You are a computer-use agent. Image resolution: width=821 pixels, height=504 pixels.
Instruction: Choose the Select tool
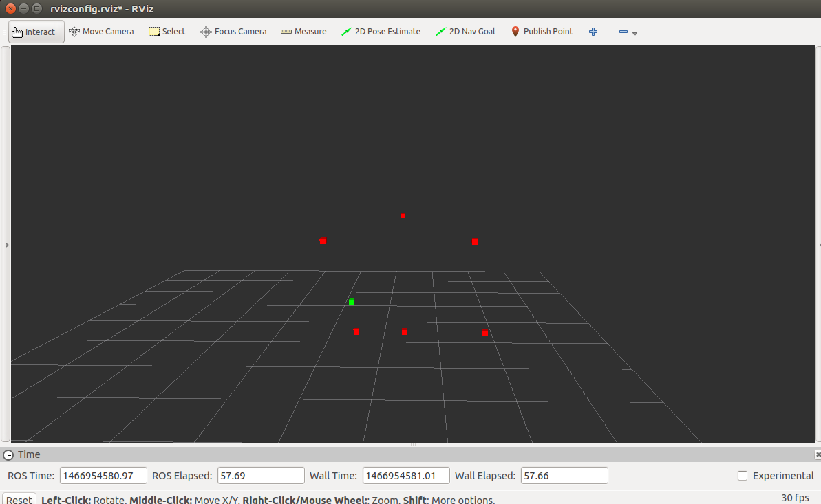point(167,32)
